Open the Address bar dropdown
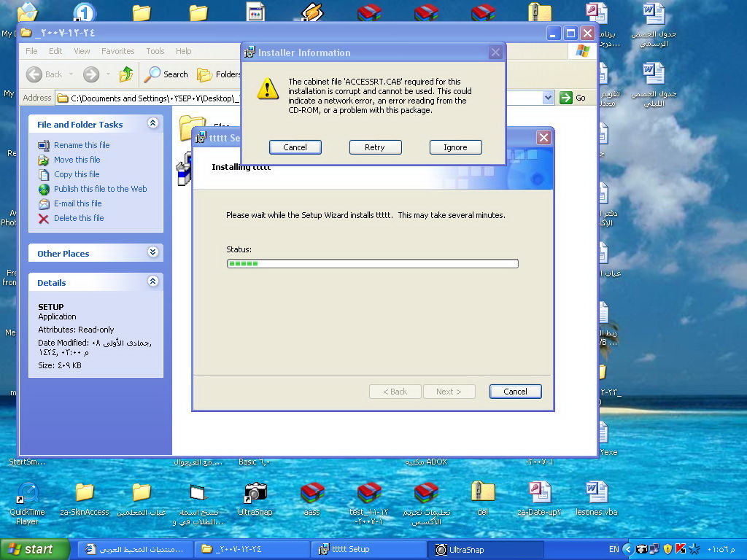The image size is (747, 560). click(x=548, y=98)
